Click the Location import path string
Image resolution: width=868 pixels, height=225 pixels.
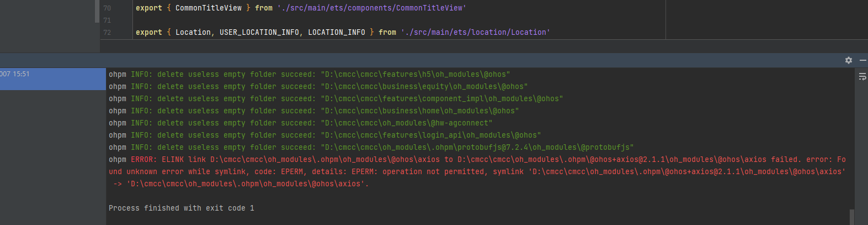pyautogui.click(x=476, y=33)
